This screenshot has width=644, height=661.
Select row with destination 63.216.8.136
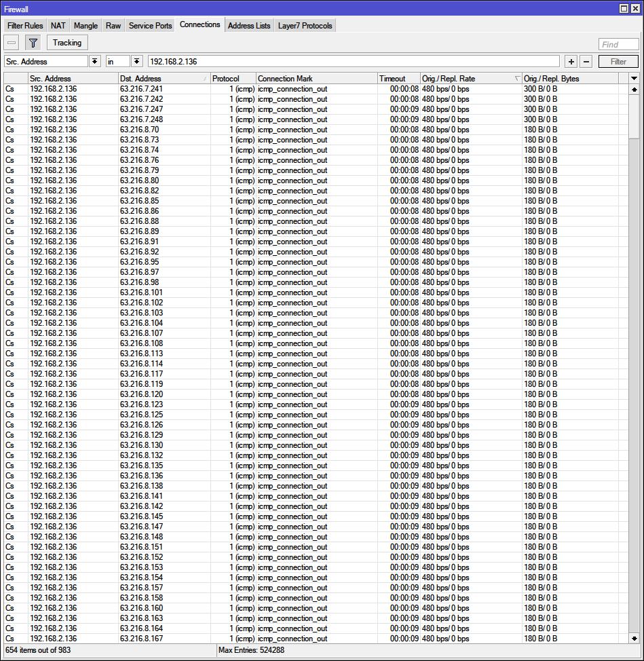[316, 476]
